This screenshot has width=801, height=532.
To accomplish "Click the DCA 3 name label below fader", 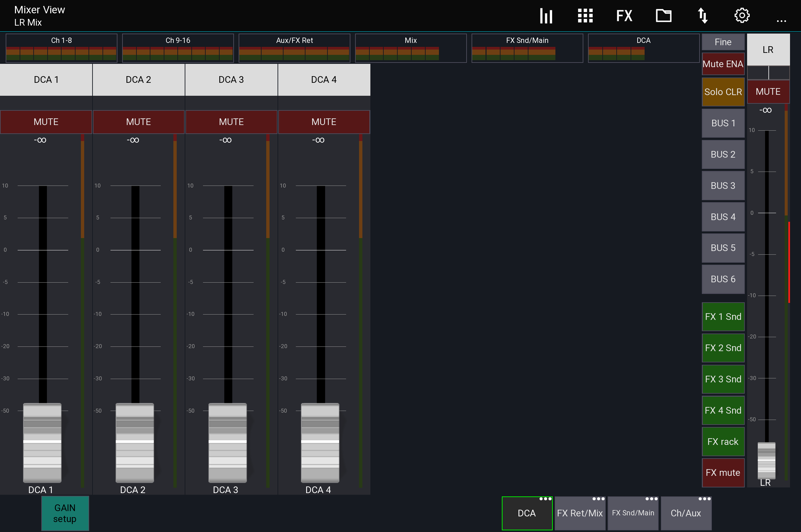I will (x=226, y=489).
